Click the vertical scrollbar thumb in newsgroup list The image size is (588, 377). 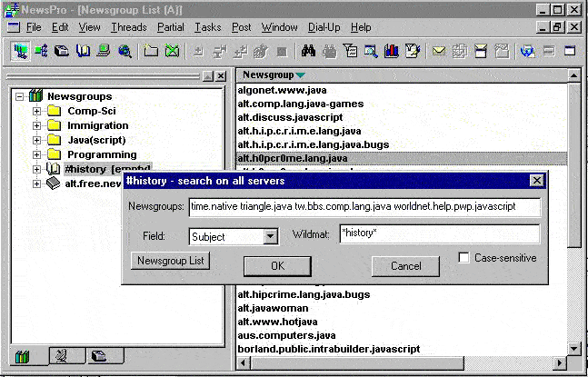click(574, 165)
